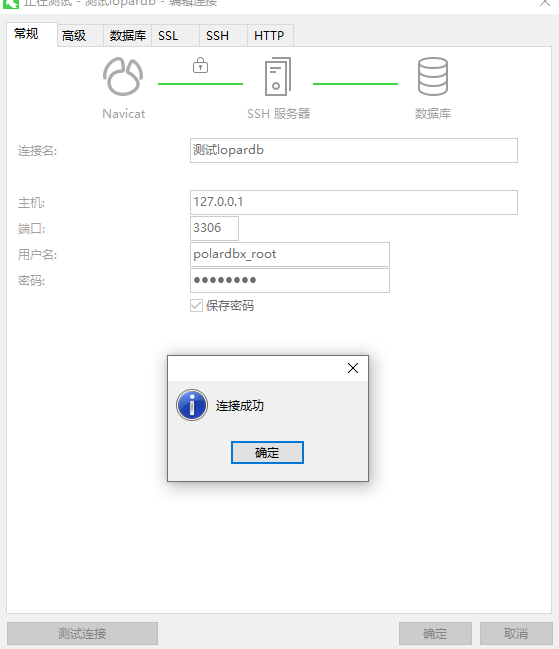Click the Navicat app icon in title bar
The height and width of the screenshot is (649, 559).
click(x=10, y=3)
